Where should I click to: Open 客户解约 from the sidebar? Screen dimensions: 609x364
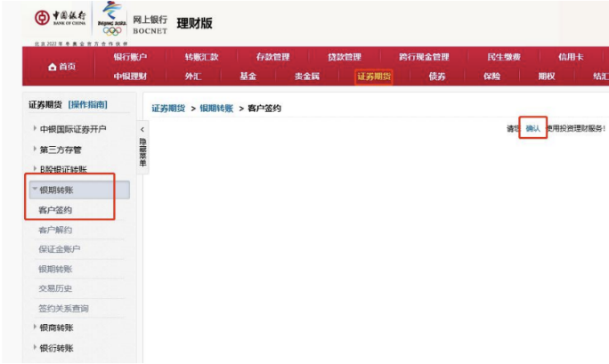pyautogui.click(x=55, y=230)
